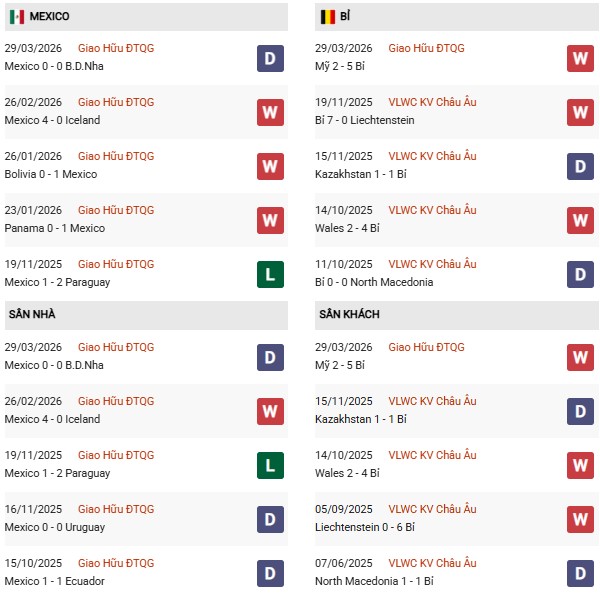Click the W badge for Bolivia 0 - 1 Mexico
The image size is (600, 594).
tap(269, 166)
